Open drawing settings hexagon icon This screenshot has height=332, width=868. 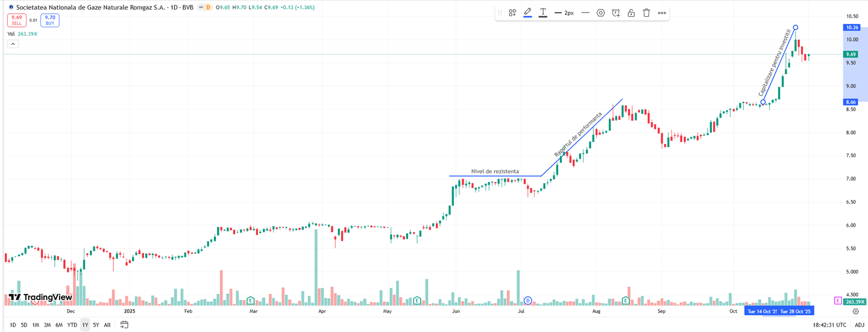click(x=600, y=13)
